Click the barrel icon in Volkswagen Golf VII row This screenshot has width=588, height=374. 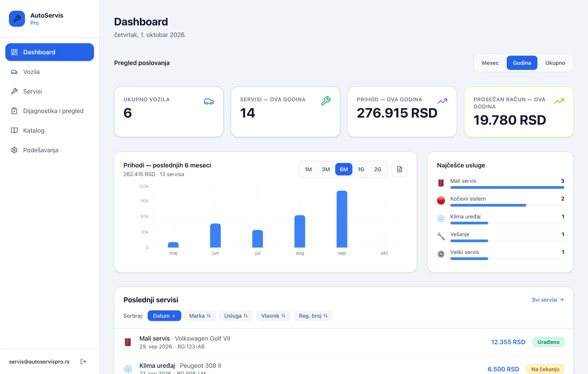[x=128, y=342]
